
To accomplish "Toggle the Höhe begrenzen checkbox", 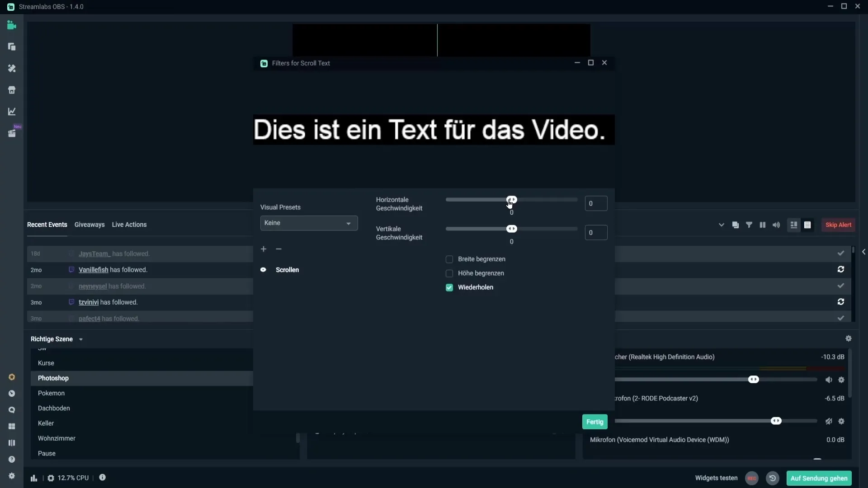I will tap(449, 273).
